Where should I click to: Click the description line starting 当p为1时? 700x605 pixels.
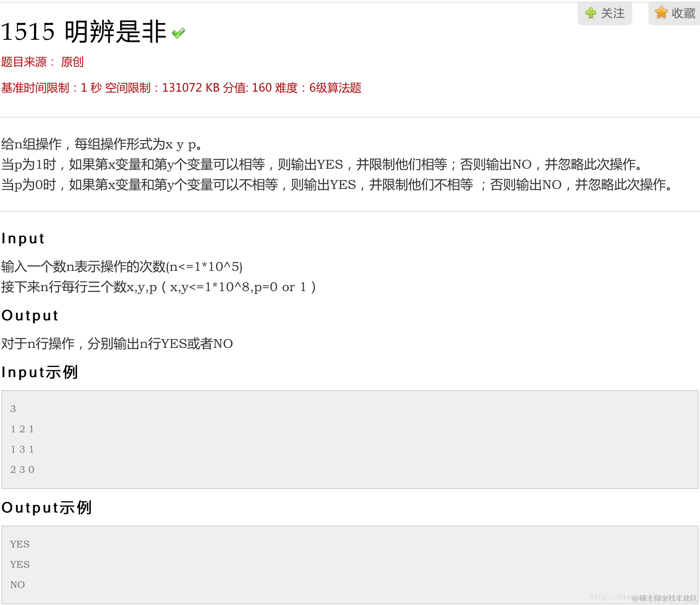click(322, 164)
